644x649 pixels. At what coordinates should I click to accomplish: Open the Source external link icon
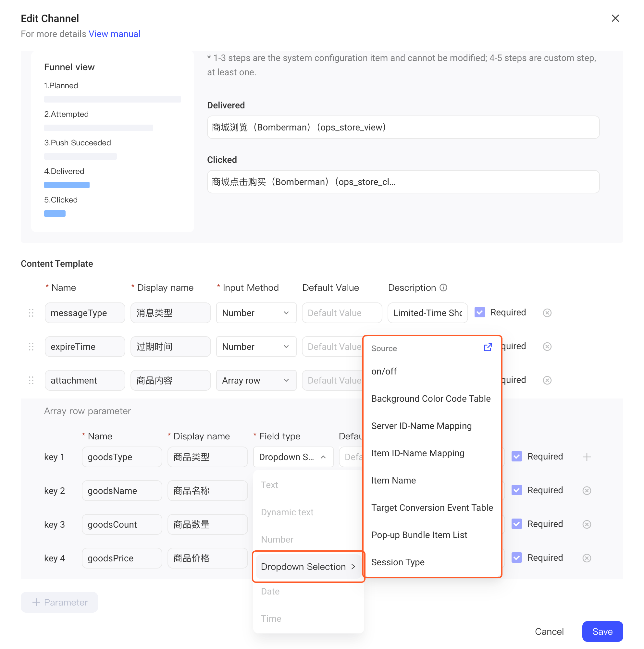point(488,347)
